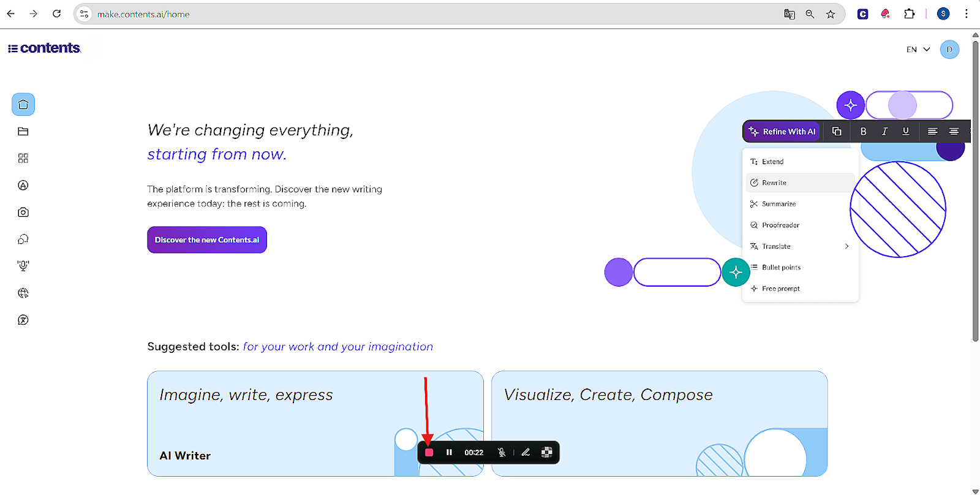Click the circled letter A sidebar icon
The image size is (980, 495).
point(23,185)
